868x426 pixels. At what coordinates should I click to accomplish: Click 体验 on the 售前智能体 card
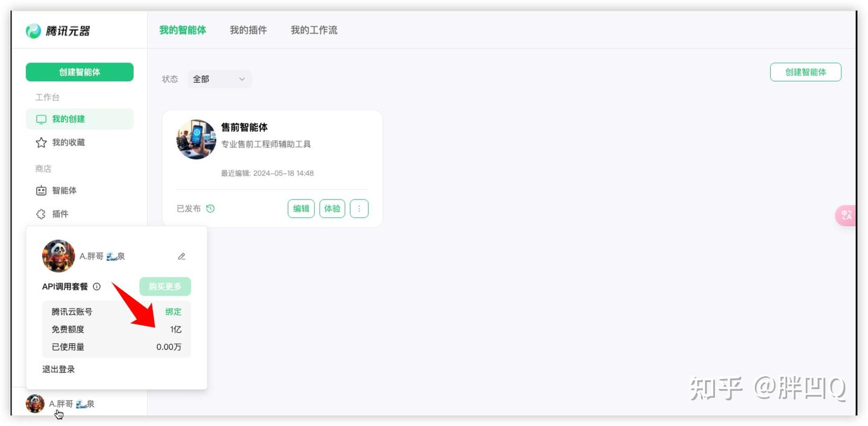(332, 208)
